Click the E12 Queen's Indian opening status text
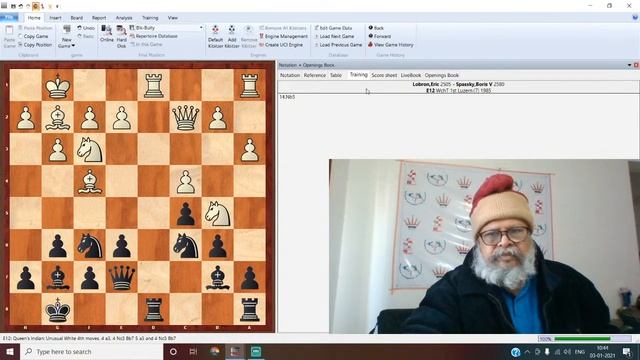The image size is (640, 360). [x=89, y=338]
